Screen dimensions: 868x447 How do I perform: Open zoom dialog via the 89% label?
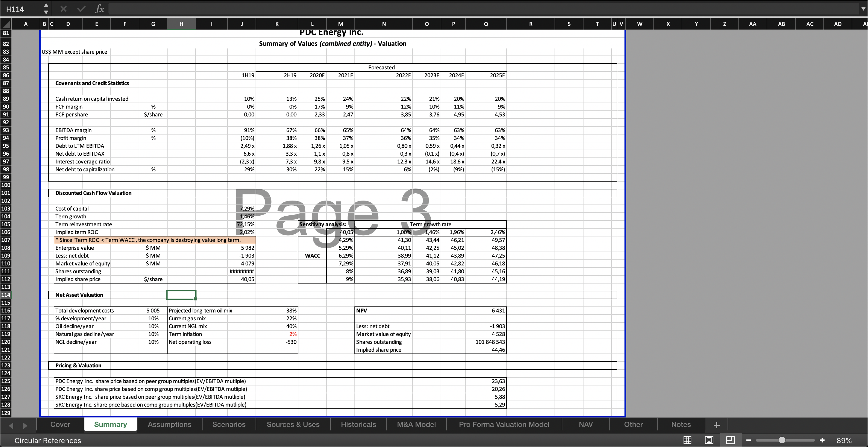pos(844,441)
